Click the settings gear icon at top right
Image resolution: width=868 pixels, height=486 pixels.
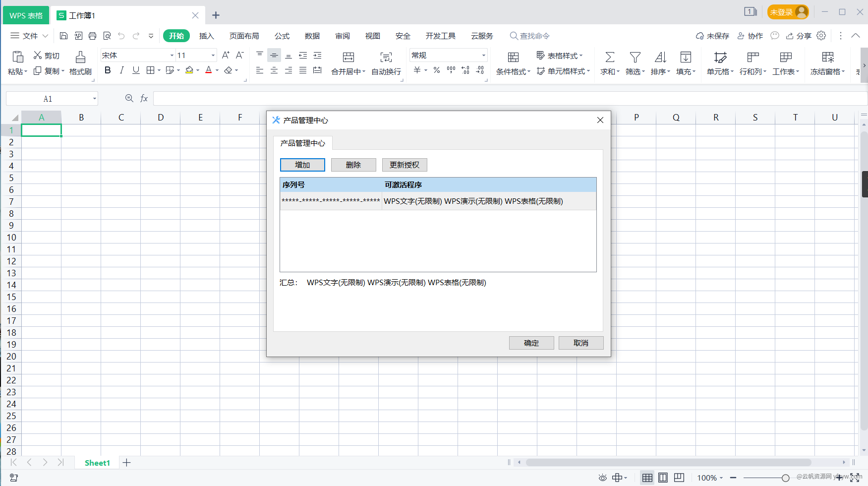coord(821,36)
